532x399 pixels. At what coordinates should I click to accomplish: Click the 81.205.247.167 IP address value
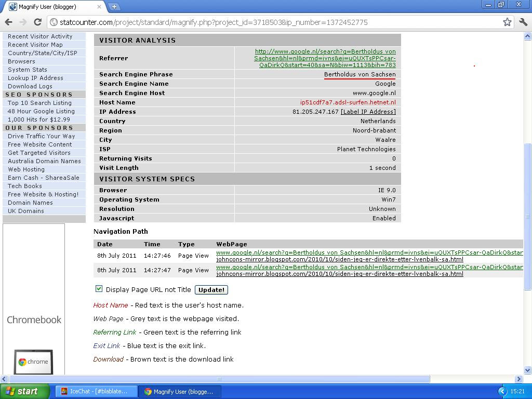coord(315,112)
